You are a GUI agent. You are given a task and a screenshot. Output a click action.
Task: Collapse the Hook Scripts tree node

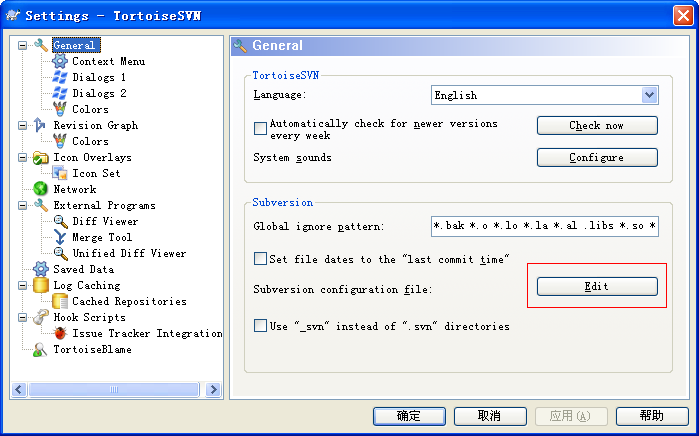click(x=22, y=317)
